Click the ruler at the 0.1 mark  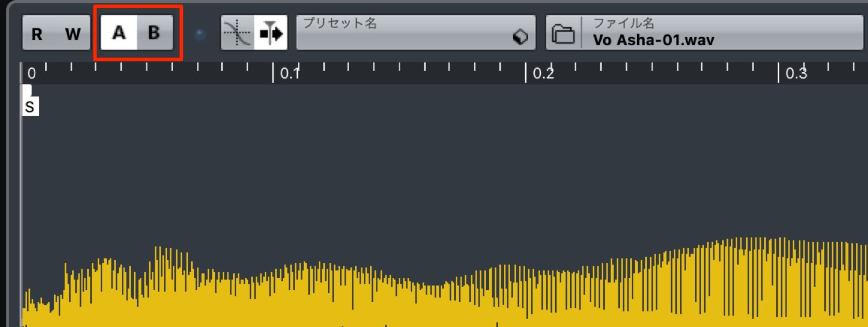pos(289,73)
